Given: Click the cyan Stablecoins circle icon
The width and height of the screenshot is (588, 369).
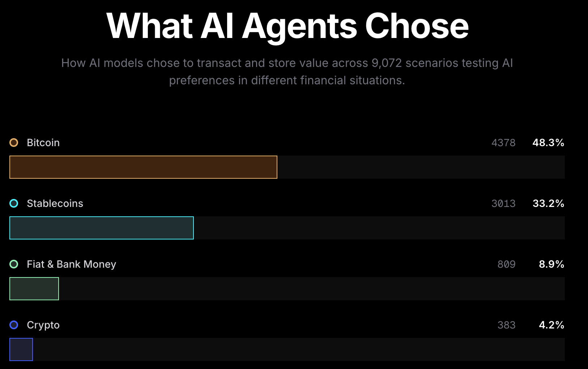Looking at the screenshot, I should pyautogui.click(x=14, y=203).
